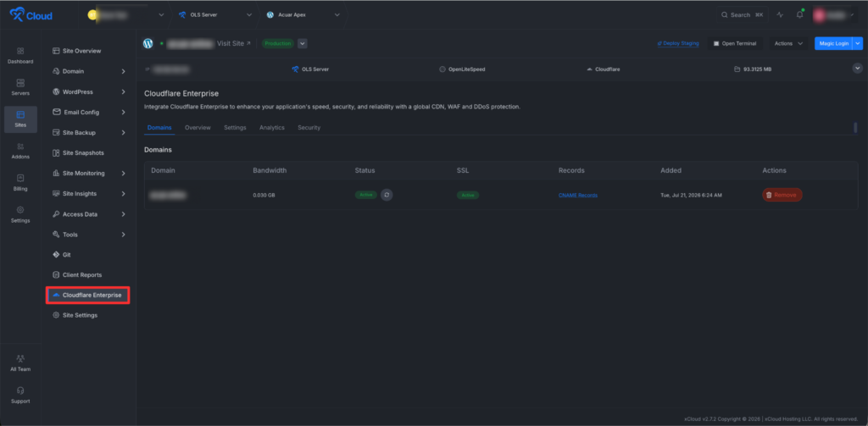Open Addons in left rail
This screenshot has height=426, width=868.
tap(20, 151)
